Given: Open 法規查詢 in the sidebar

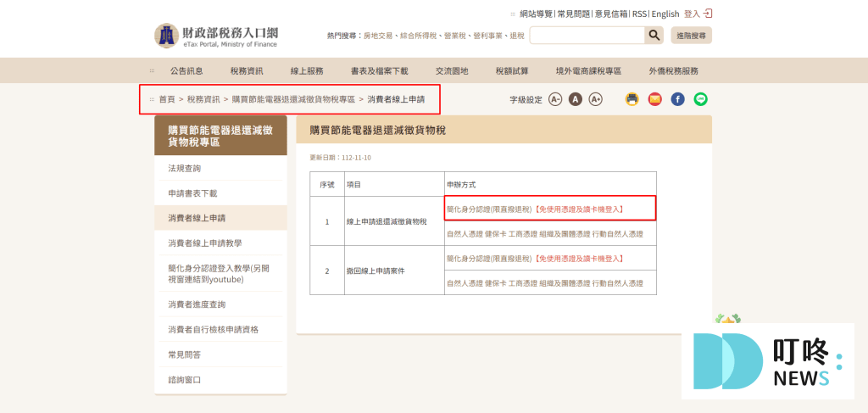Looking at the screenshot, I should tap(220, 168).
